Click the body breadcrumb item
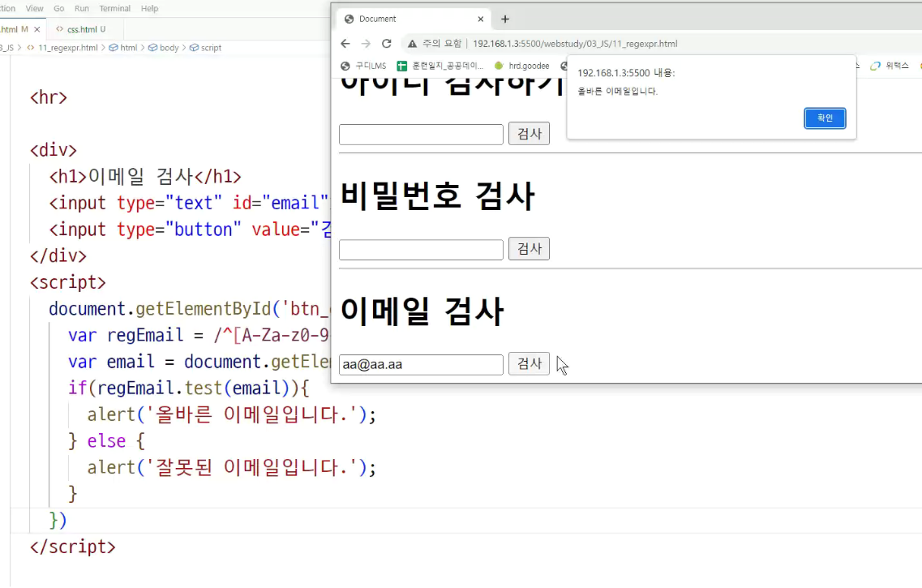This screenshot has width=922, height=588. click(169, 48)
